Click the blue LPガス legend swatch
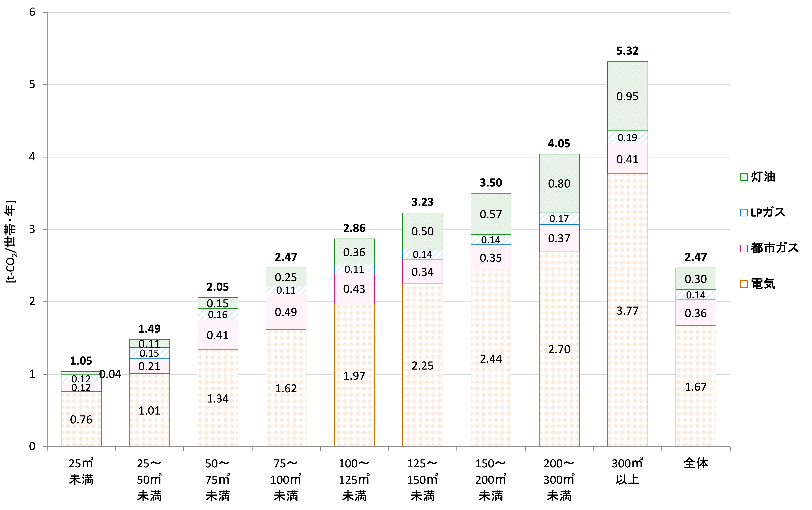 [x=744, y=213]
